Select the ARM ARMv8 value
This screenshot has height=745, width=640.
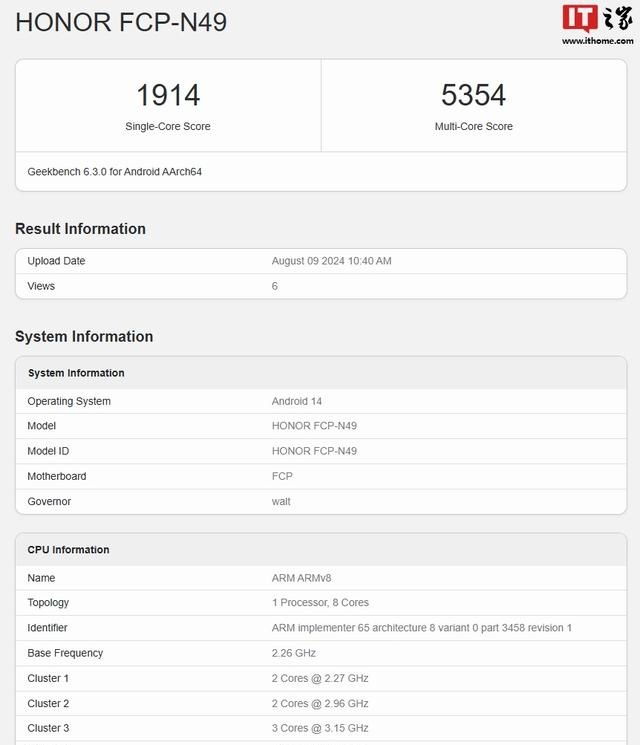(x=301, y=578)
